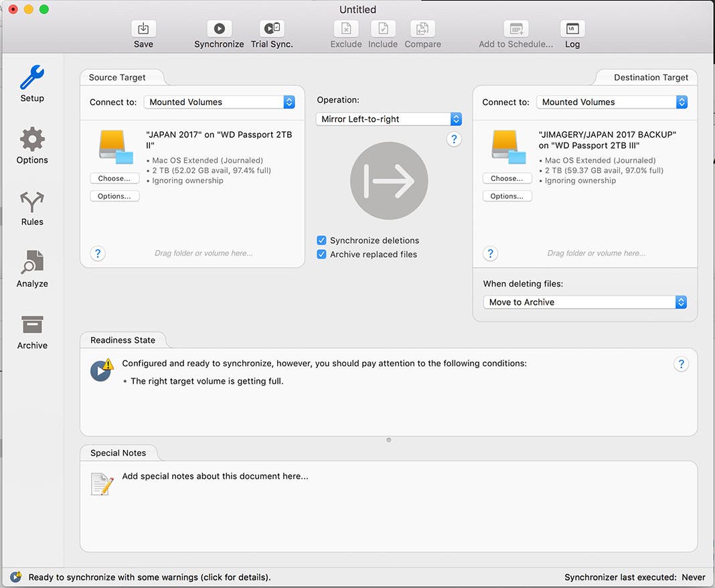Image resolution: width=715 pixels, height=588 pixels.
Task: Select the Source Target tab
Action: pyautogui.click(x=118, y=78)
